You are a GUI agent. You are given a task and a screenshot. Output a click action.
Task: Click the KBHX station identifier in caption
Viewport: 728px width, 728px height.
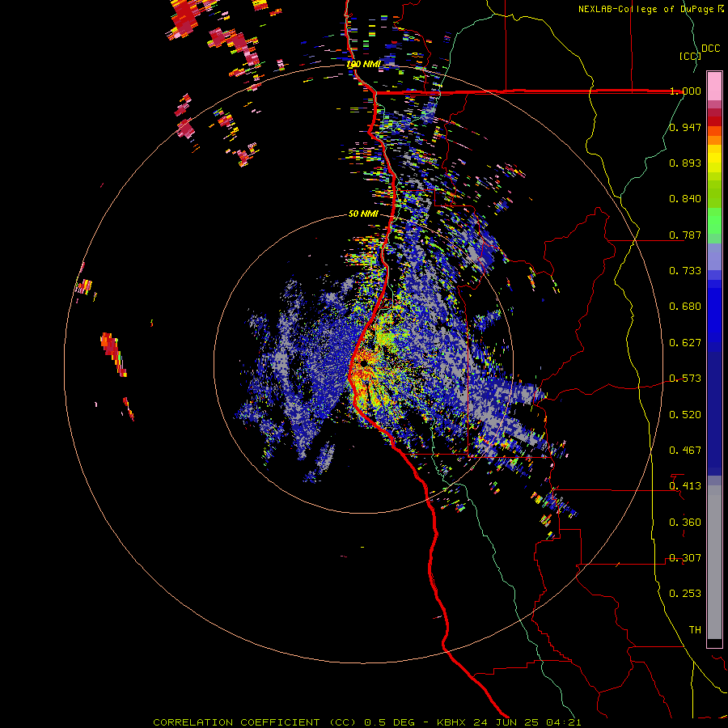[452, 722]
